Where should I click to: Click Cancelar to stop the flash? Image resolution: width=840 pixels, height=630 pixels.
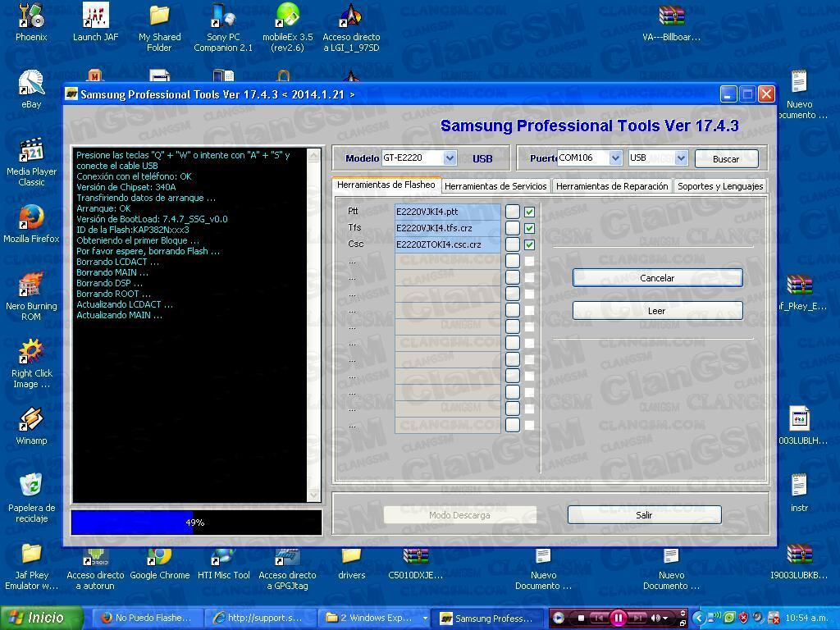656,277
